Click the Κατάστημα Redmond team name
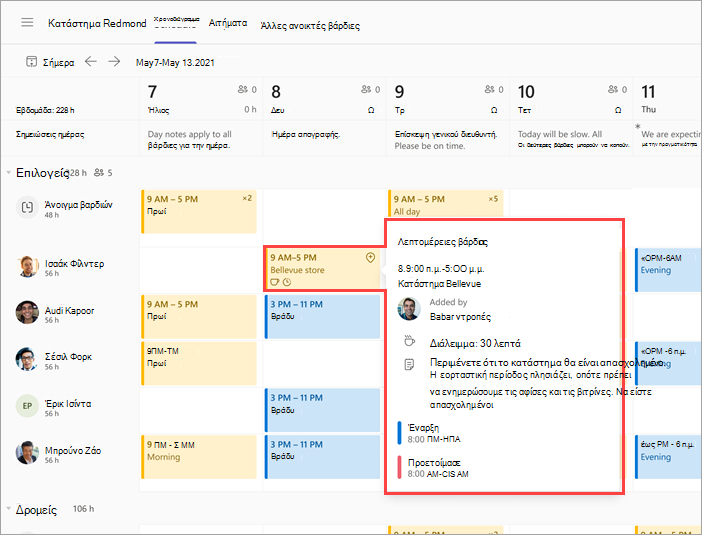The image size is (702, 535). pyautogui.click(x=97, y=23)
